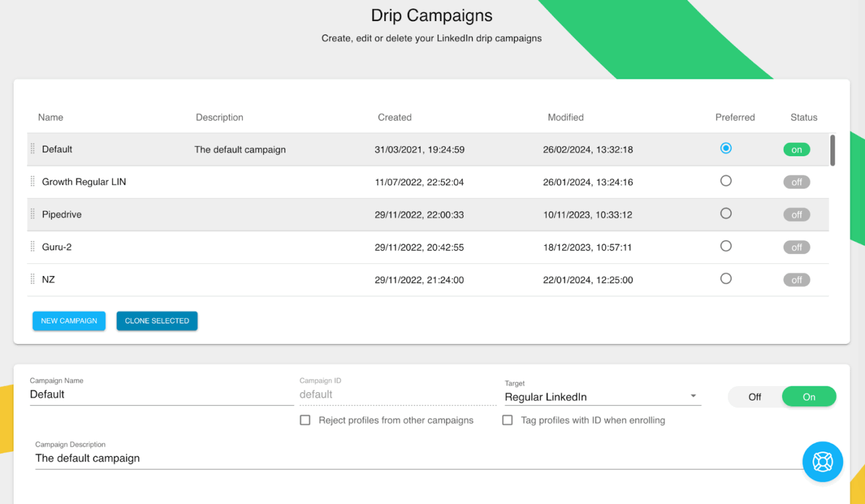Click the drag handle next to Pipedrive

(32, 214)
